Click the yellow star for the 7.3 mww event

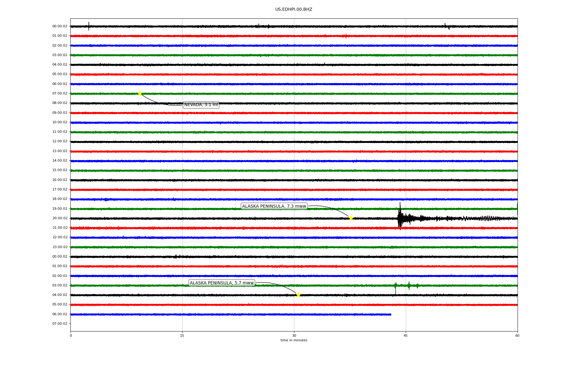point(351,218)
